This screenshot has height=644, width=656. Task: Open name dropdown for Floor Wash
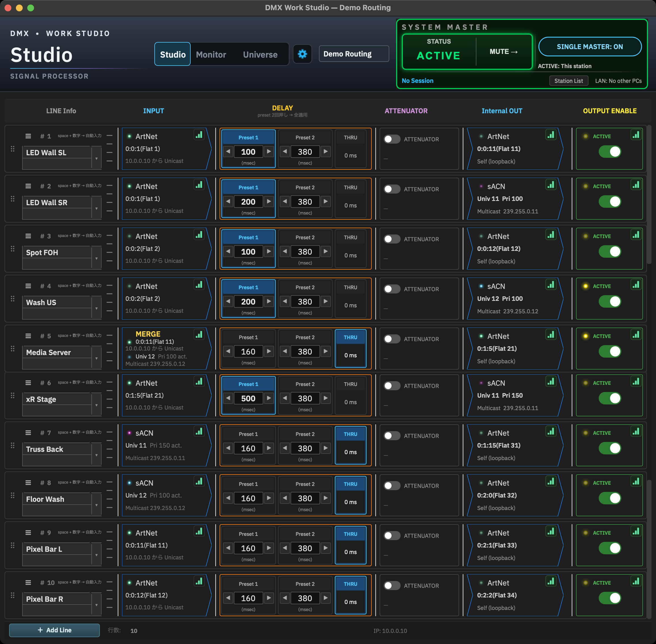point(96,505)
